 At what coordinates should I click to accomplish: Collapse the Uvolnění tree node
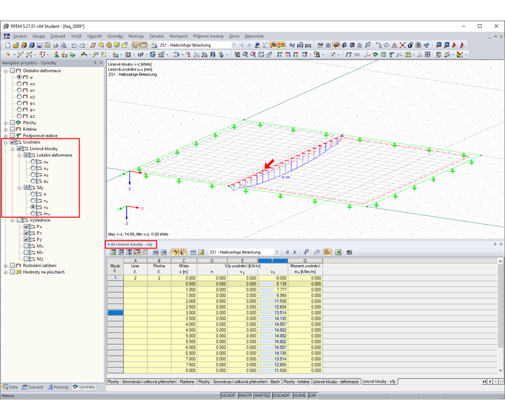(5, 142)
